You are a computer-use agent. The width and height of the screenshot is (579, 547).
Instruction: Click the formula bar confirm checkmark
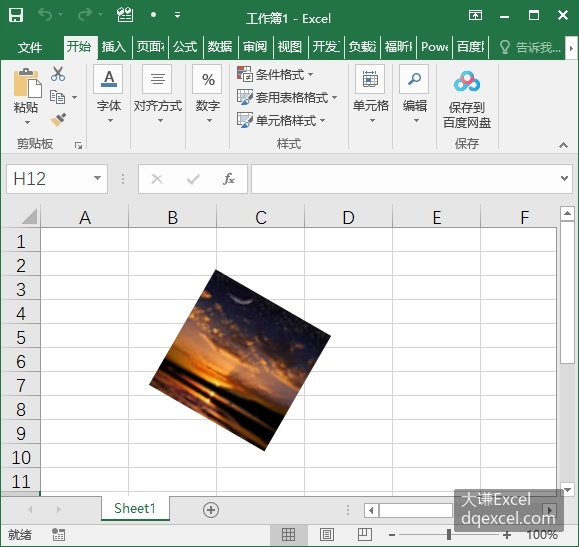tap(193, 179)
